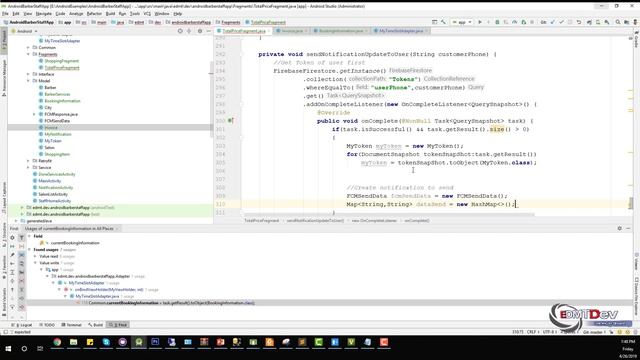The image size is (640, 360).
Task: Expand the Interface folder
Action: 28,74
